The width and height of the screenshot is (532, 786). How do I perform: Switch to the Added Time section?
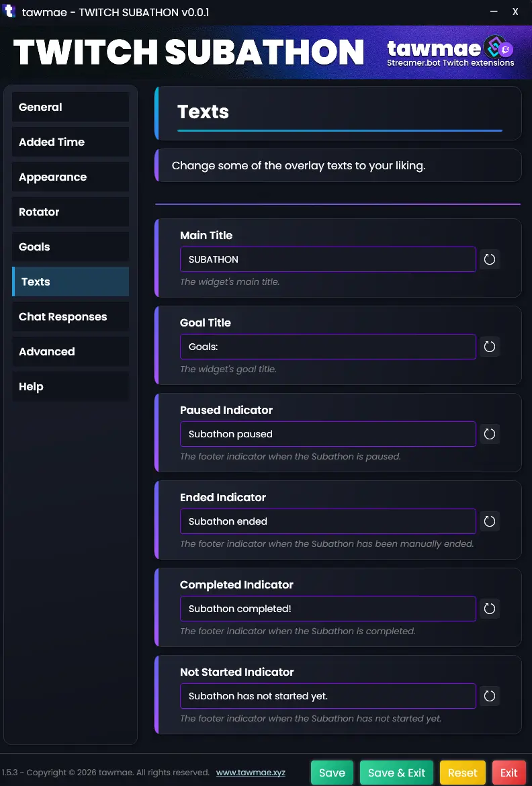[71, 142]
